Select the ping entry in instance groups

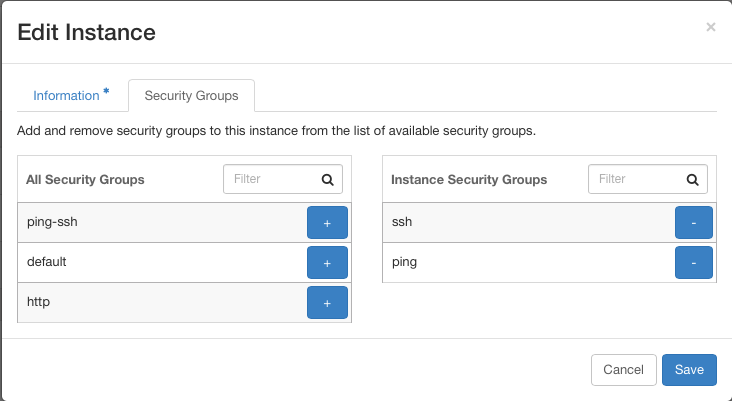coord(549,262)
